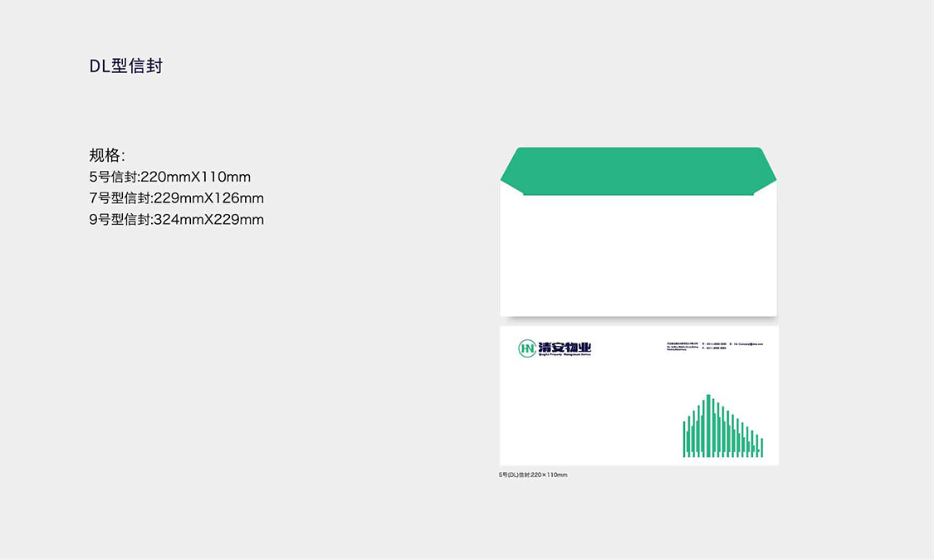Click the 9号型信封:324mmX229mm spec line
This screenshot has width=934, height=560.
pyautogui.click(x=176, y=220)
